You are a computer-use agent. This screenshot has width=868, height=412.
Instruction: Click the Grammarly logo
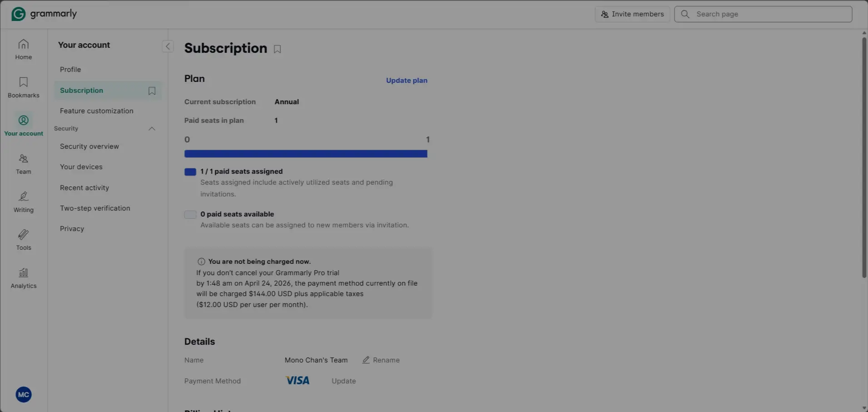(x=44, y=14)
